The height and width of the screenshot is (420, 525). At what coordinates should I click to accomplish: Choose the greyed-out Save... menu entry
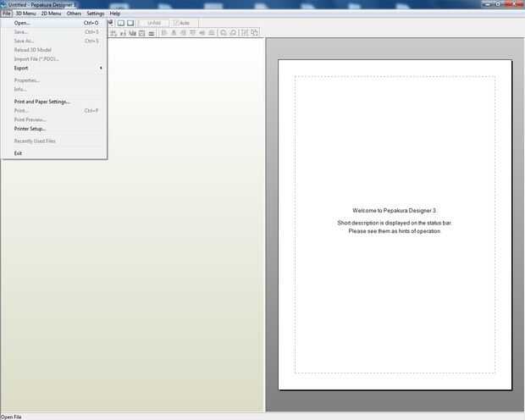(54, 32)
